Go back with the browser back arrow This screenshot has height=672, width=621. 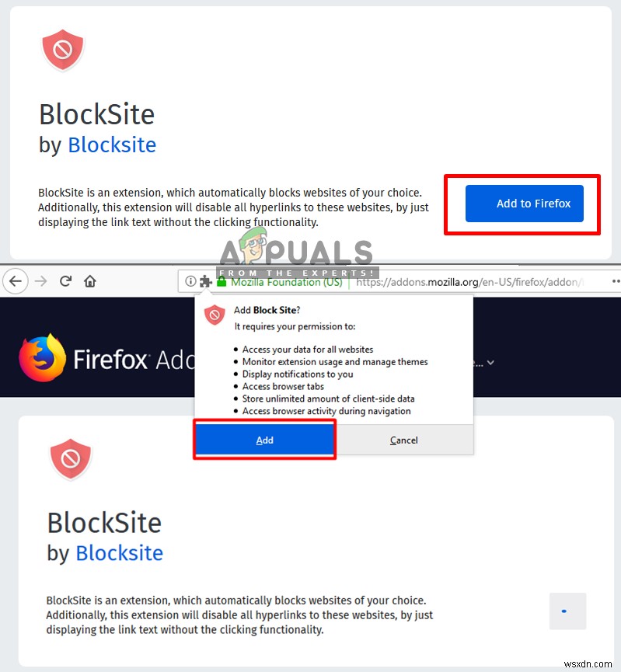point(16,281)
